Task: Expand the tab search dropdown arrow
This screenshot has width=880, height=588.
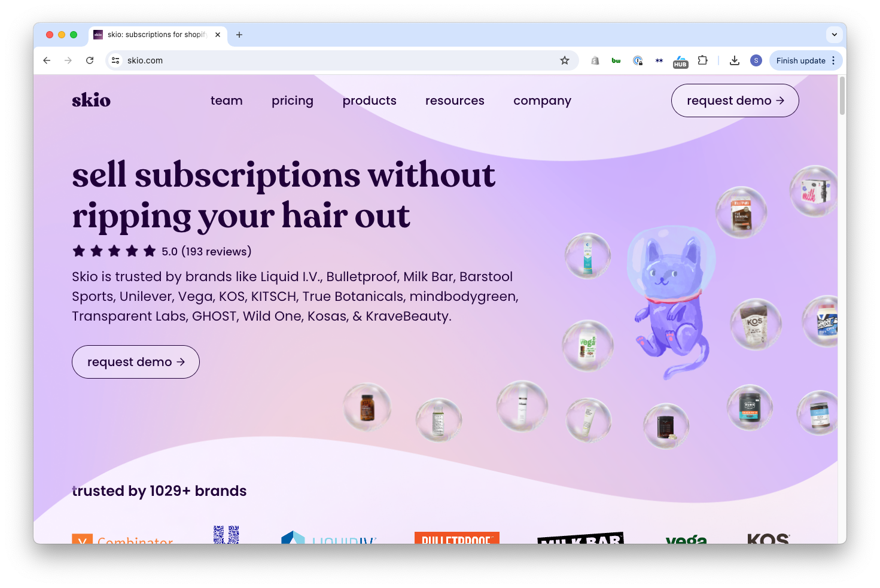Action: click(x=835, y=35)
